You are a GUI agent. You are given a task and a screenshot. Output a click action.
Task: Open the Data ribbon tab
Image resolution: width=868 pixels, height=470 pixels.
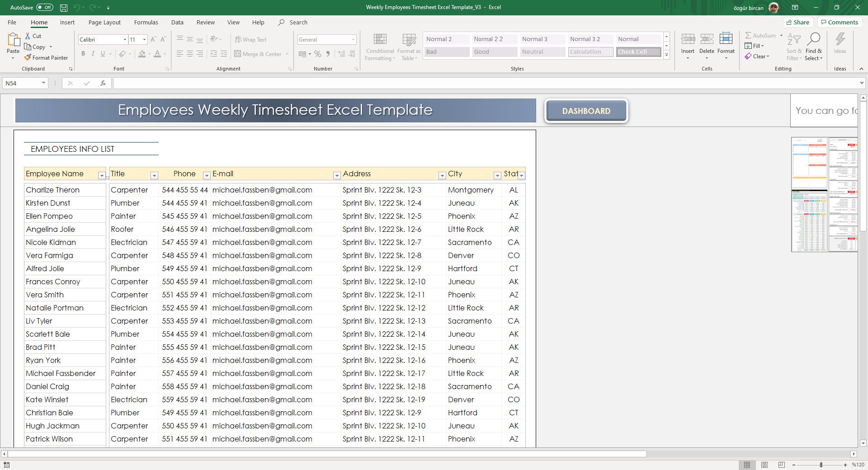pos(177,22)
